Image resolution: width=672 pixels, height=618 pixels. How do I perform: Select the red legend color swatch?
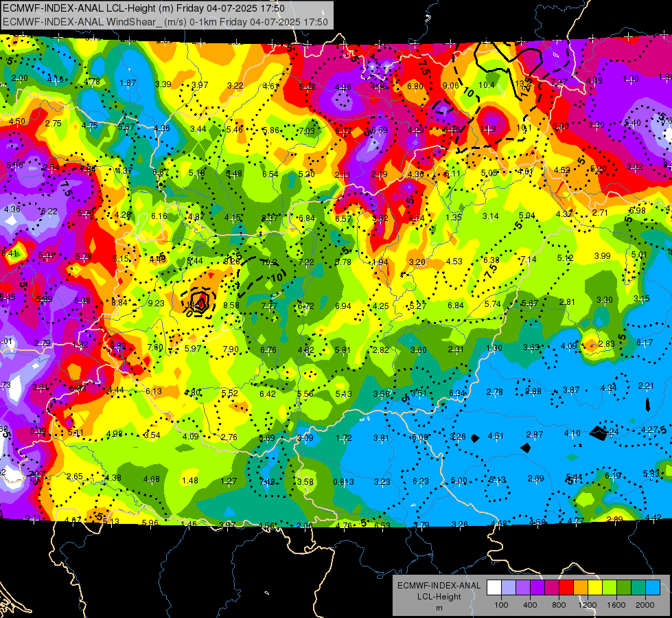[x=566, y=587]
